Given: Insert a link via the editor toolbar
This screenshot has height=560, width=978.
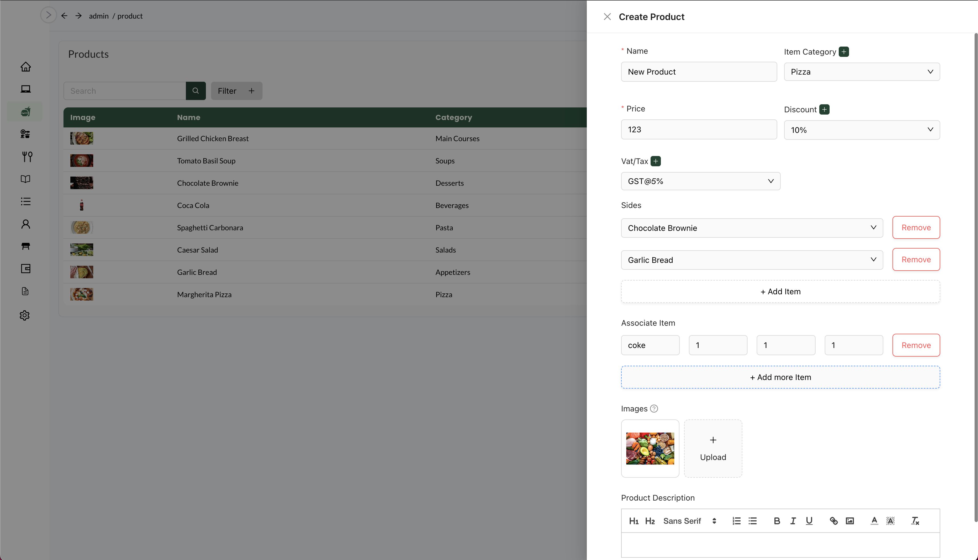Looking at the screenshot, I should tap(833, 521).
